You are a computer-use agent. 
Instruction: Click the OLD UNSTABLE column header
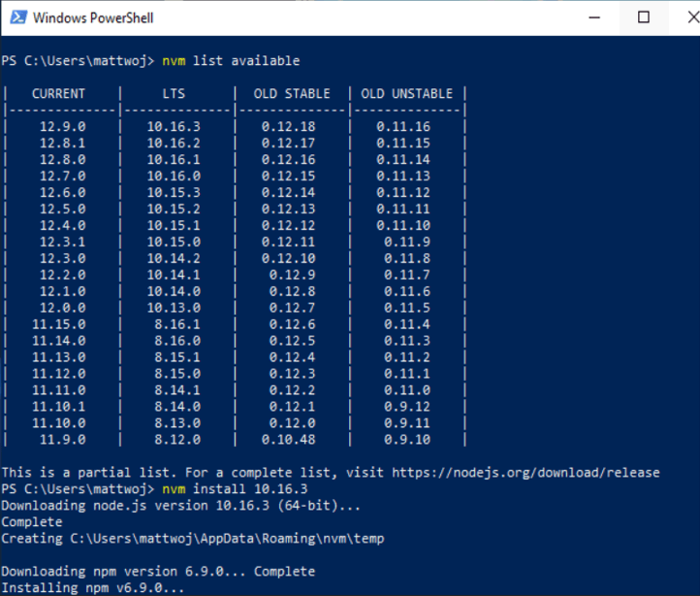pos(406,94)
